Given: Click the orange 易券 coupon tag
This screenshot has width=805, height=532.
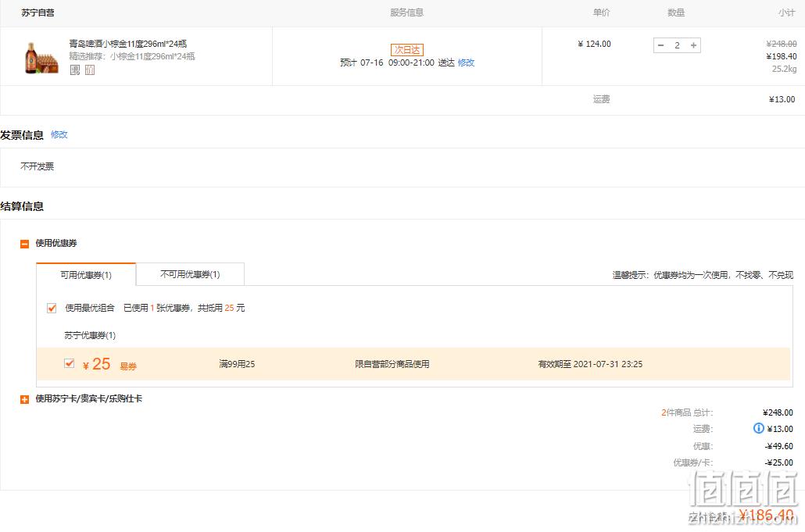Looking at the screenshot, I should point(128,366).
